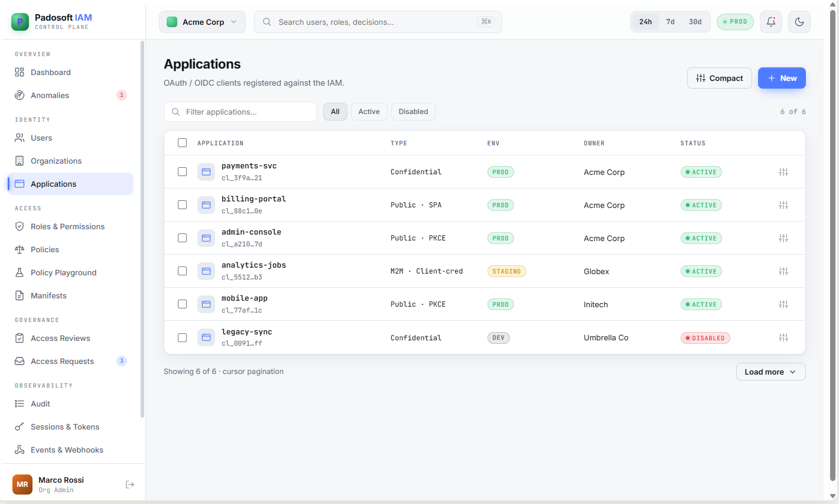The width and height of the screenshot is (839, 504).
Task: Check the billing-portal row checkbox
Action: click(182, 205)
